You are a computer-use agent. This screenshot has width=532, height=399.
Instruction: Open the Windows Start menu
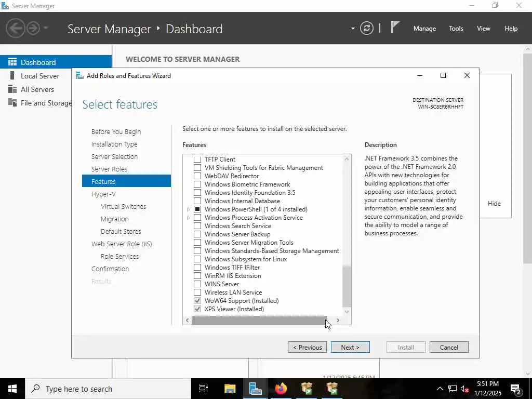pyautogui.click(x=12, y=389)
